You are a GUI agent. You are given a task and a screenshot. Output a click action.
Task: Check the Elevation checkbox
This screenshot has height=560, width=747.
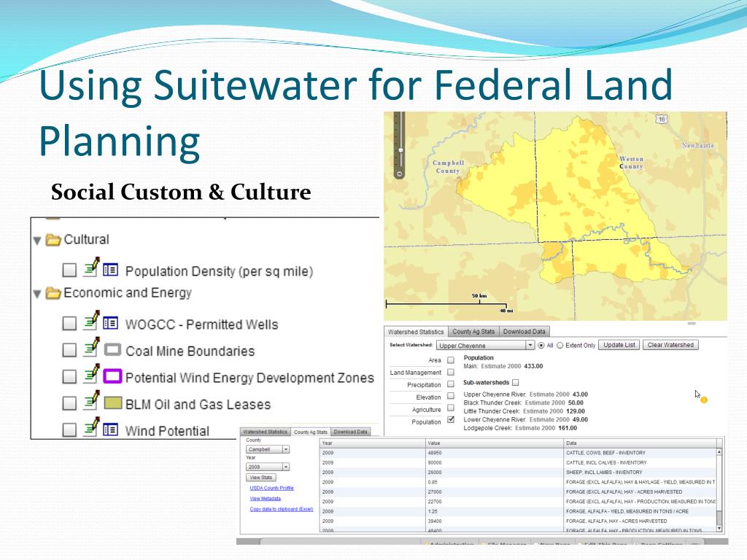[451, 396]
